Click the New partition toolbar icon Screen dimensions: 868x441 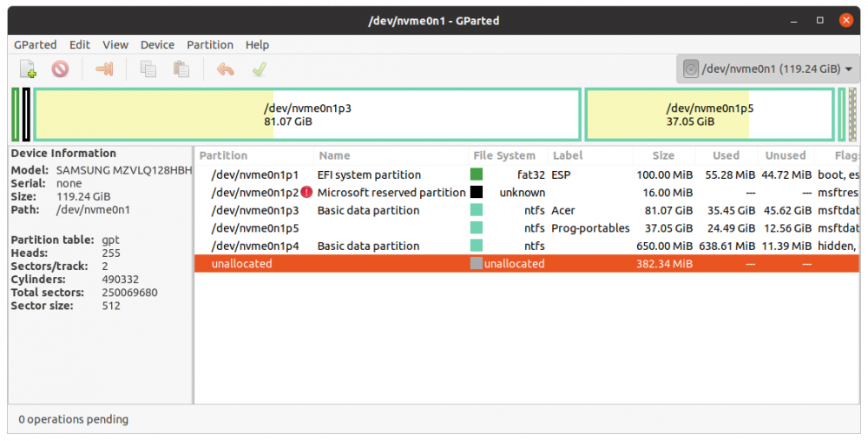click(28, 69)
